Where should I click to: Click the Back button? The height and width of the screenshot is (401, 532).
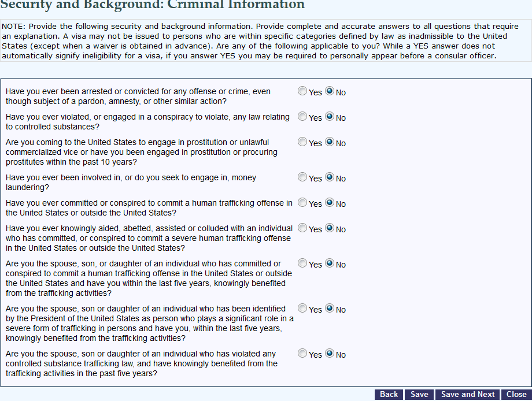click(x=389, y=395)
